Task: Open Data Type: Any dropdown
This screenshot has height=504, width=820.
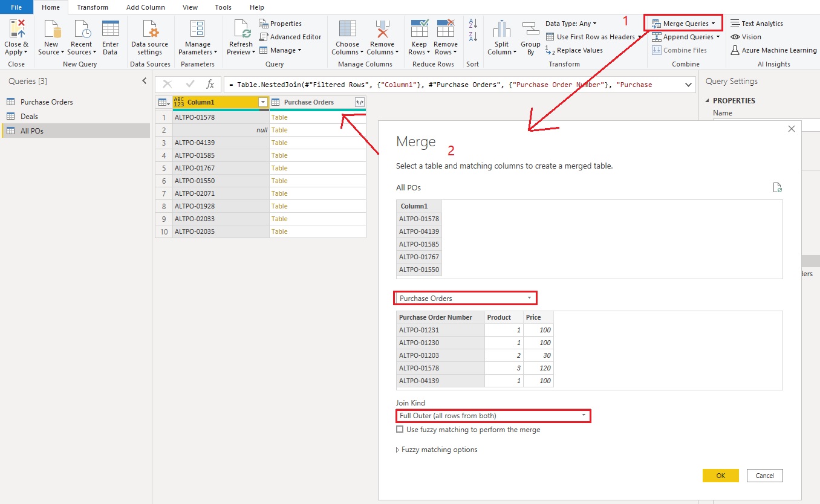Action: [570, 24]
